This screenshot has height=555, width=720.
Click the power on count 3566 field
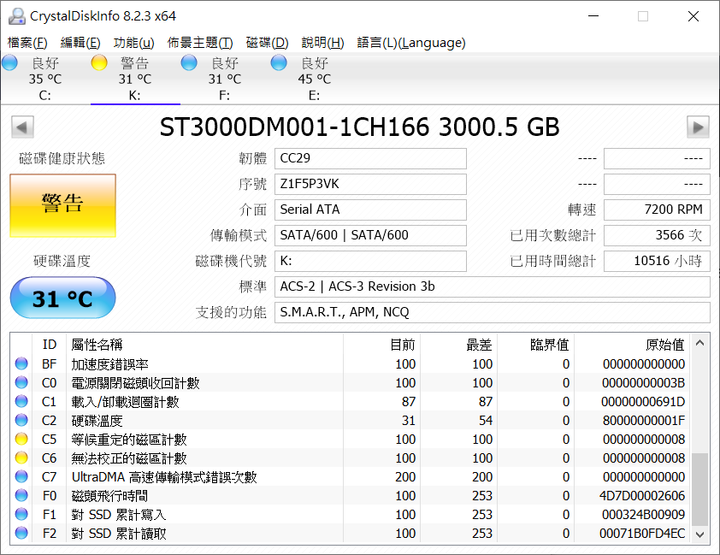657,235
